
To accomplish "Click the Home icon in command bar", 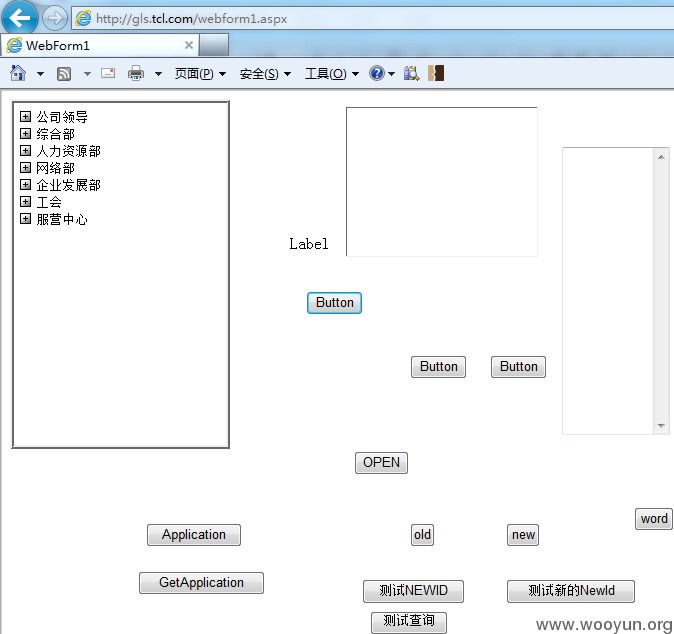I will click(x=18, y=73).
